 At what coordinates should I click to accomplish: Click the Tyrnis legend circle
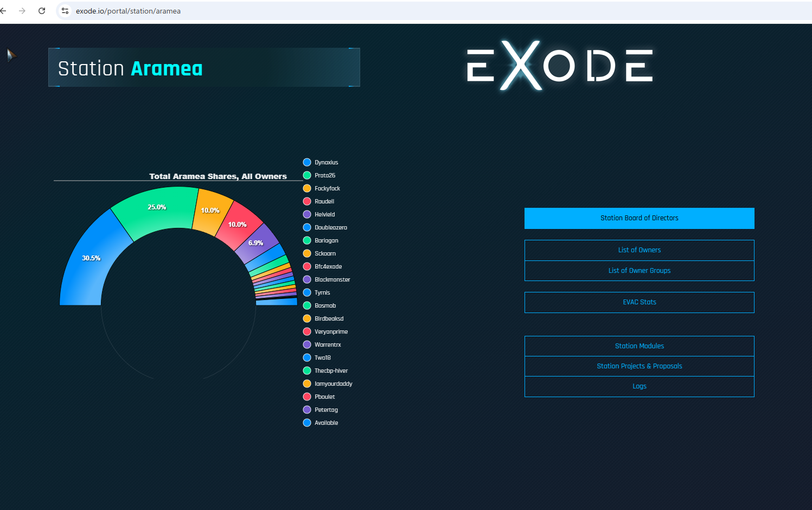tap(307, 292)
